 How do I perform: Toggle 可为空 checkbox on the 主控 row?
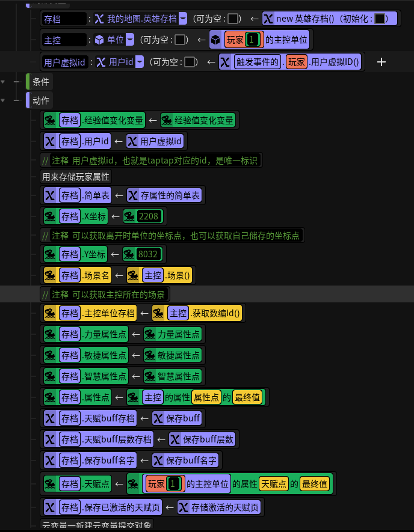pos(180,40)
